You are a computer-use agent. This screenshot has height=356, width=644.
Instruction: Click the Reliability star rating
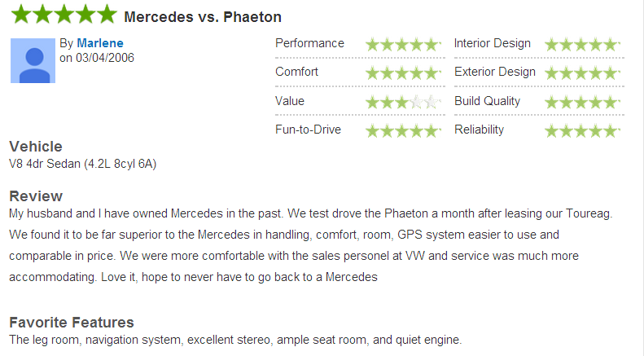(582, 130)
